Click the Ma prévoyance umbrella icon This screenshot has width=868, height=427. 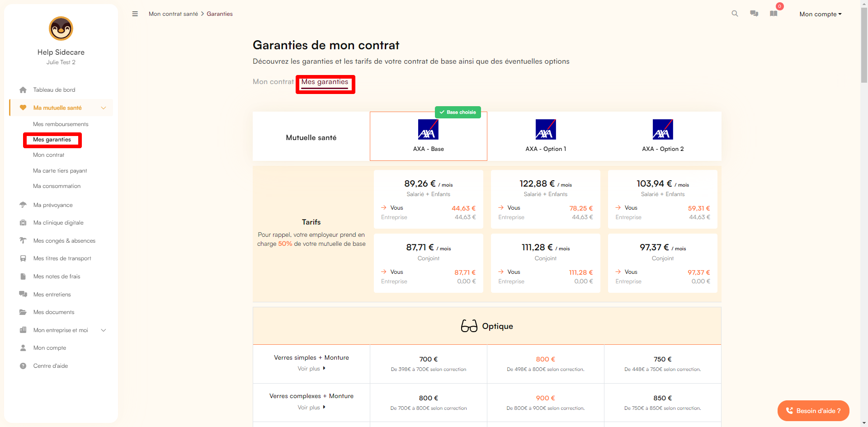23,205
